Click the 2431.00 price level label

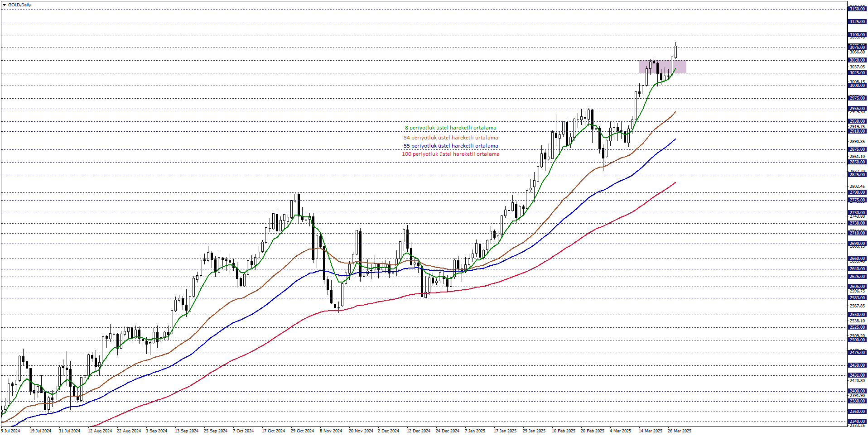857,375
